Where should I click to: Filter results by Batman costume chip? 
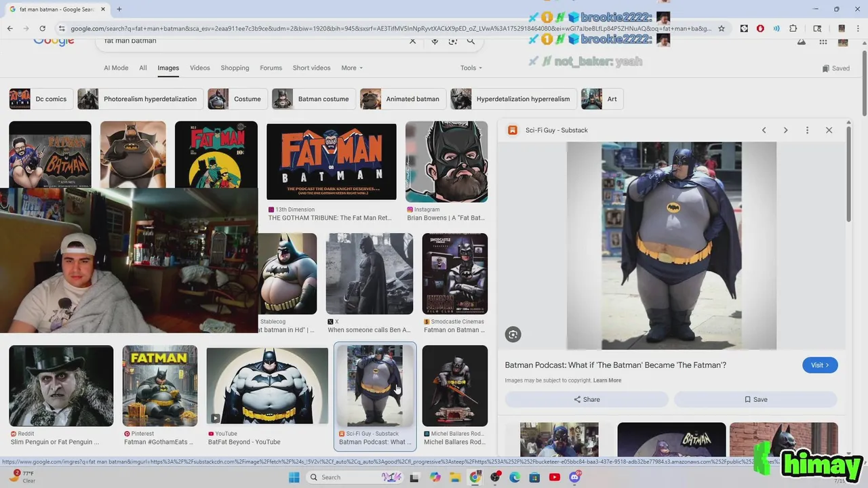(x=313, y=99)
